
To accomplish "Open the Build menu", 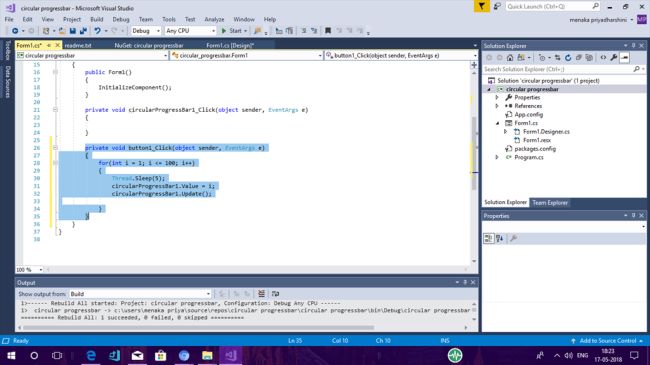I will point(97,19).
